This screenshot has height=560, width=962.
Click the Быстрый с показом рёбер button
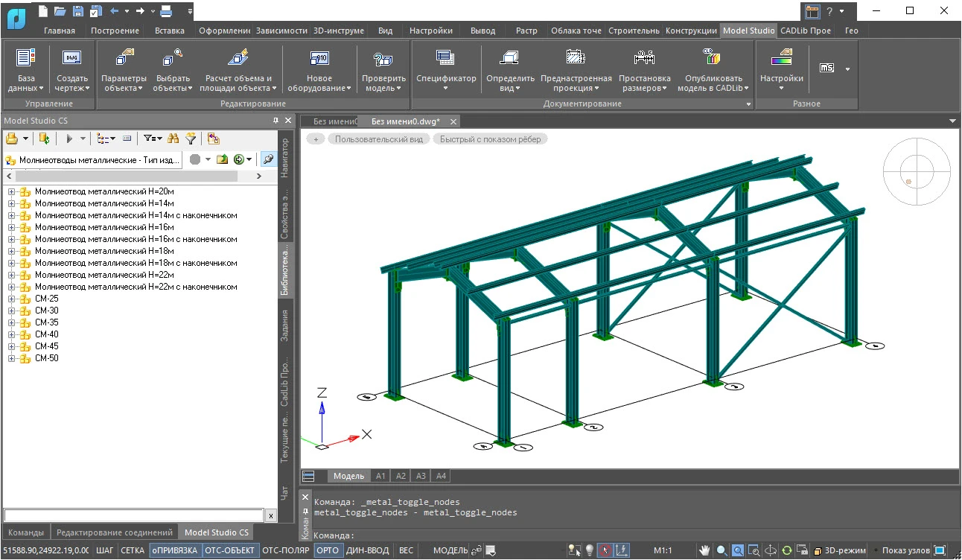point(490,139)
